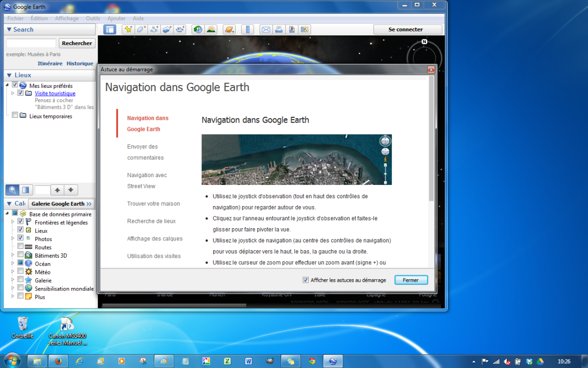This screenshot has height=368, width=588.
Task: Click the magnifier search icon in Lieux panel
Action: 13,190
